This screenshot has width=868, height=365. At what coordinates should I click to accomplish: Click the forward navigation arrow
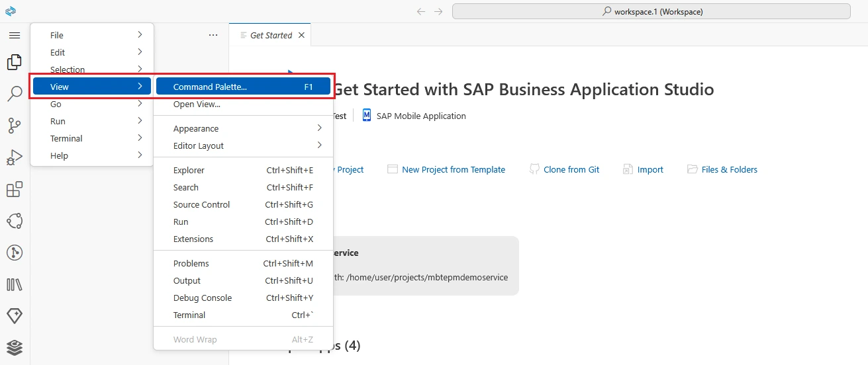pos(438,11)
